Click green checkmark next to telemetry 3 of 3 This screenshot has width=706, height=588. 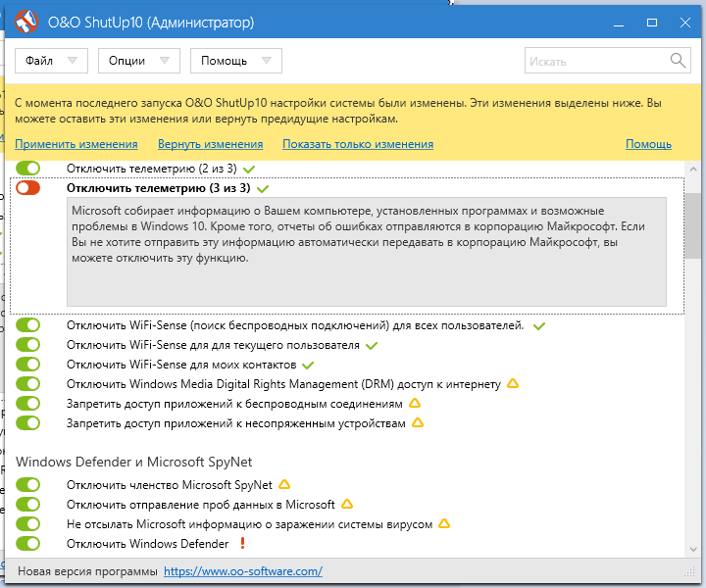pos(263,189)
